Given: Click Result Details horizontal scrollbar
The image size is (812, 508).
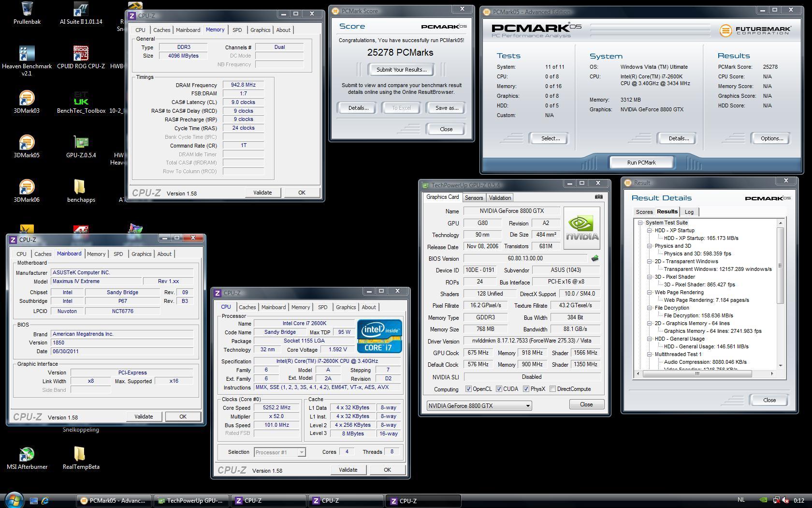Looking at the screenshot, I should pyautogui.click(x=706, y=374).
